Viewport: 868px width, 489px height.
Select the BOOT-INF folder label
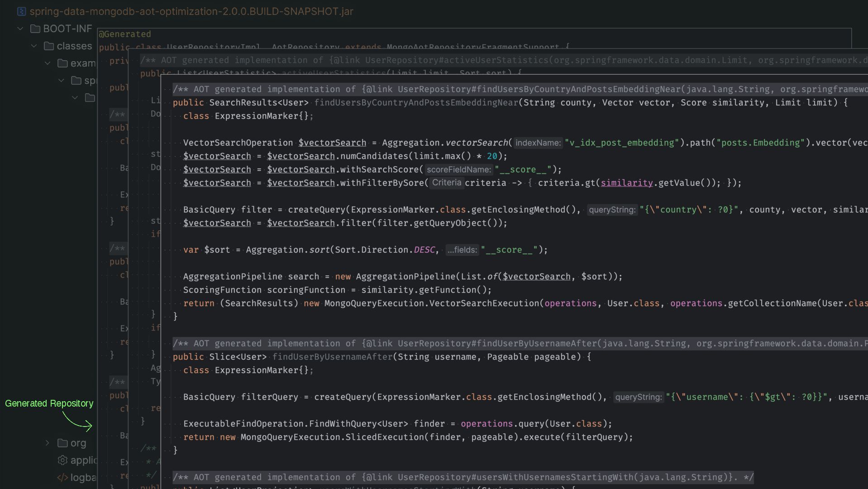67,29
